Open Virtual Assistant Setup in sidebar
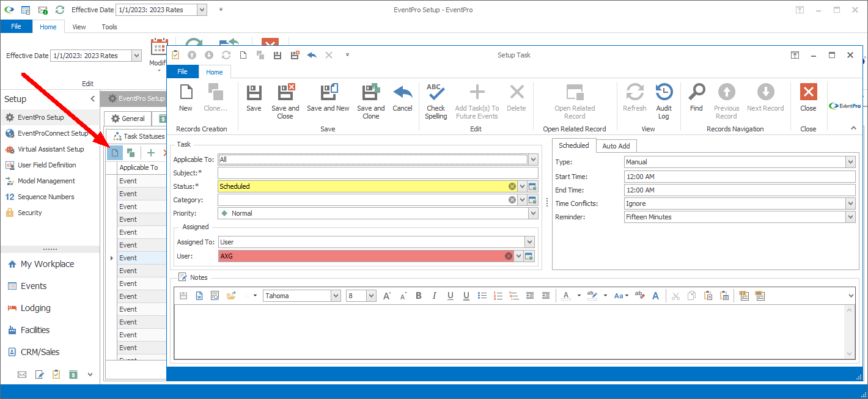This screenshot has height=399, width=868. tap(51, 149)
